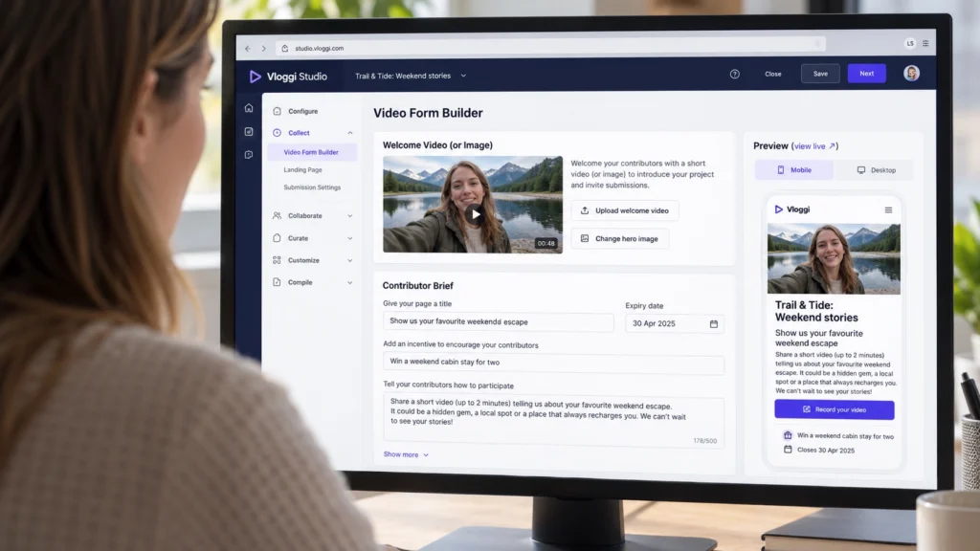
Task: Open the hamburger menu in mobile preview
Action: (x=888, y=210)
